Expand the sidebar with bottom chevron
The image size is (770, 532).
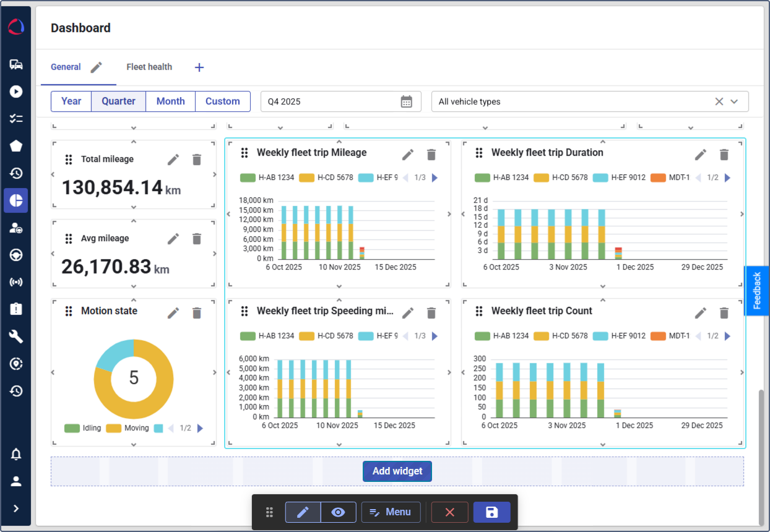16,508
